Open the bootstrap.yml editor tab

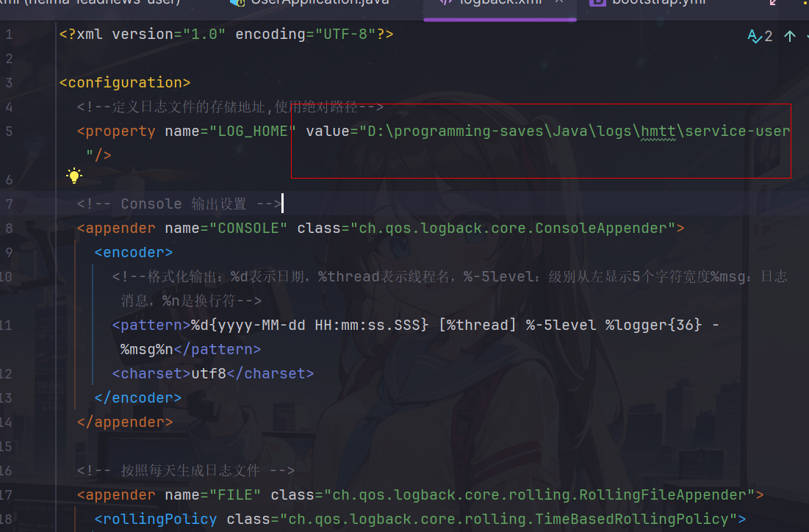pos(648,3)
